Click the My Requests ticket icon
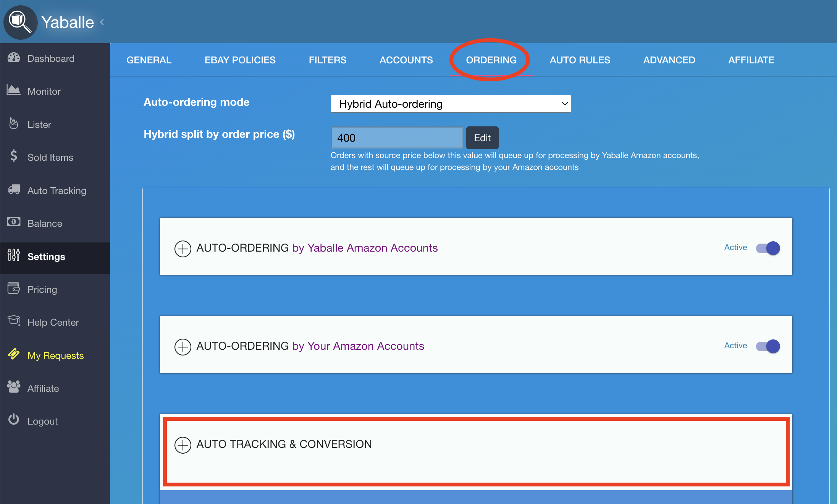Screen dimensions: 837x504 pos(14,354)
